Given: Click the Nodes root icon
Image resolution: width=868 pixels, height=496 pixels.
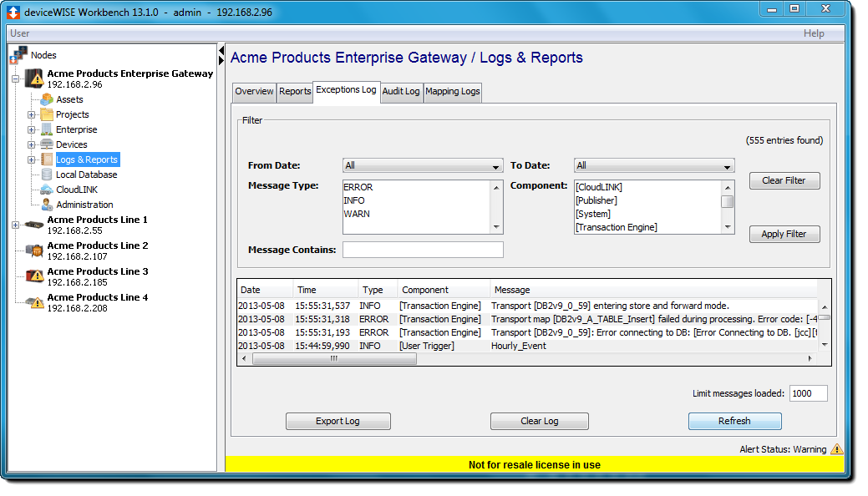Looking at the screenshot, I should coord(18,55).
